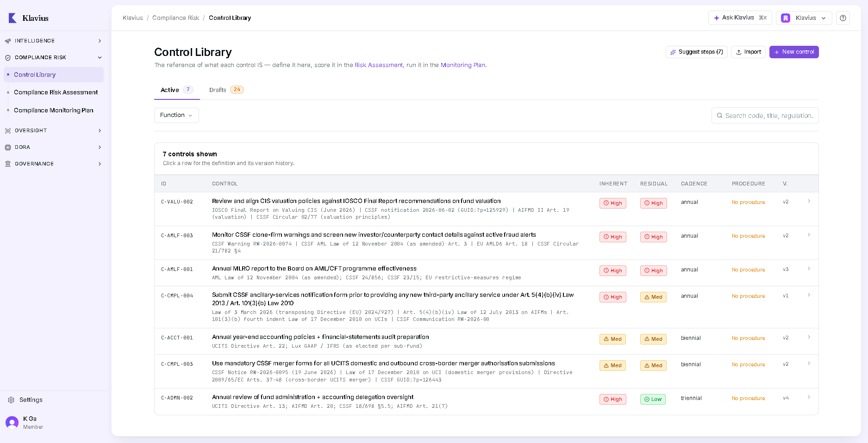The image size is (868, 443).
Task: Click the Low residual badge for C-ADMN-002
Action: [x=653, y=399]
